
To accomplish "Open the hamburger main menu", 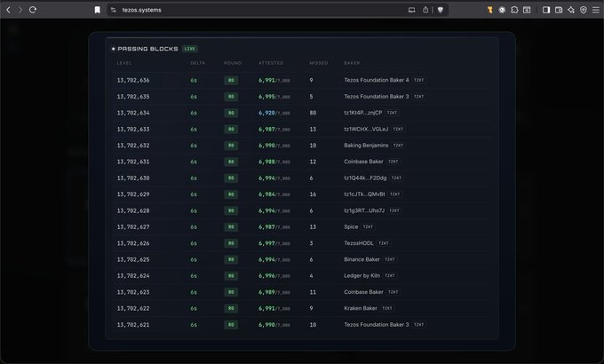I will pos(595,10).
